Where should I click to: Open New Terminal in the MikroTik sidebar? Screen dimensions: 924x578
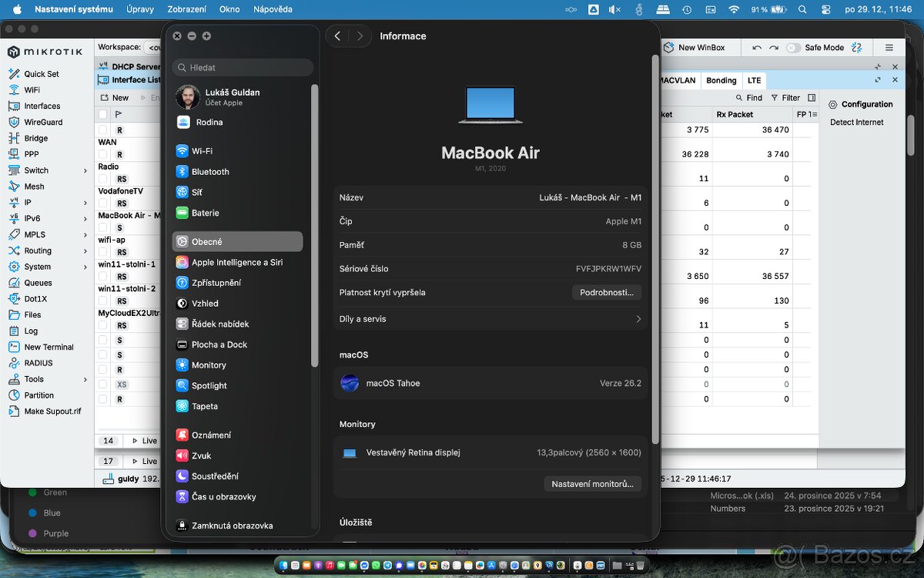pyautogui.click(x=49, y=347)
